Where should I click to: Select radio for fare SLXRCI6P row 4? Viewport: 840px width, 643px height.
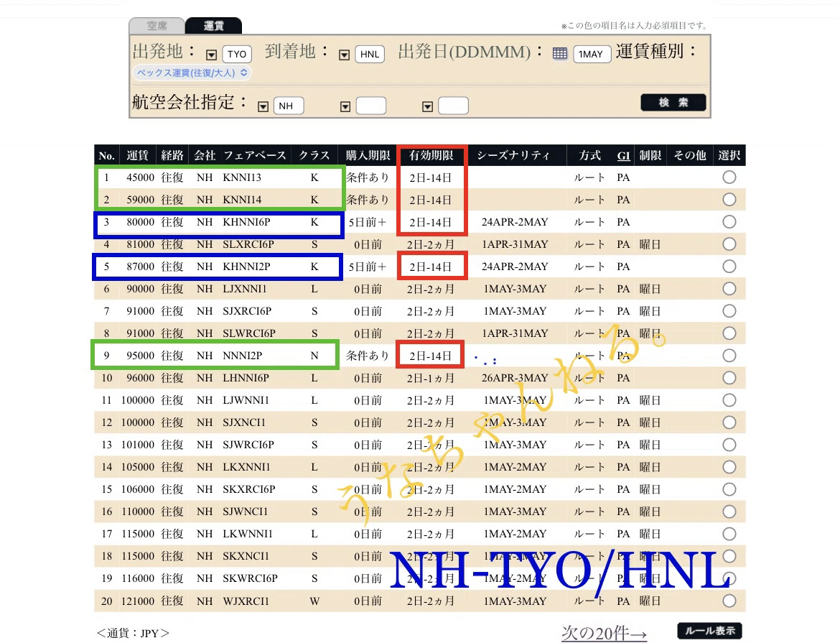point(729,244)
